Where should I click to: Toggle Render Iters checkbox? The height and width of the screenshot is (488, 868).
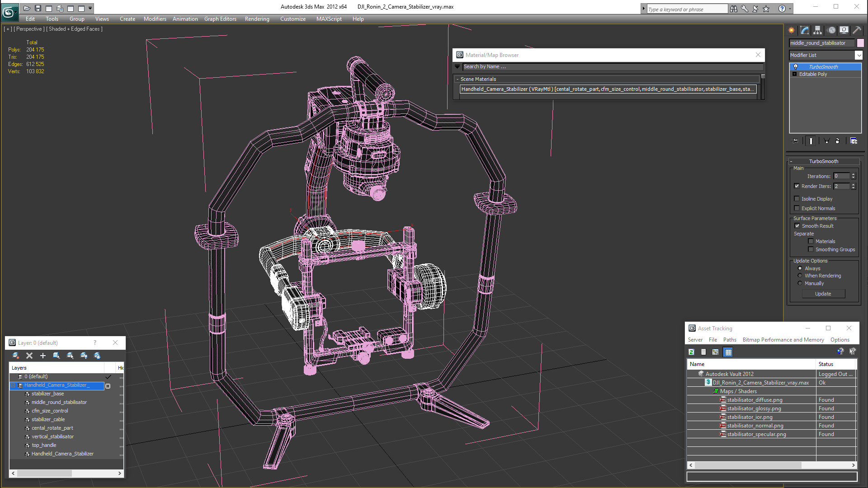click(x=797, y=186)
